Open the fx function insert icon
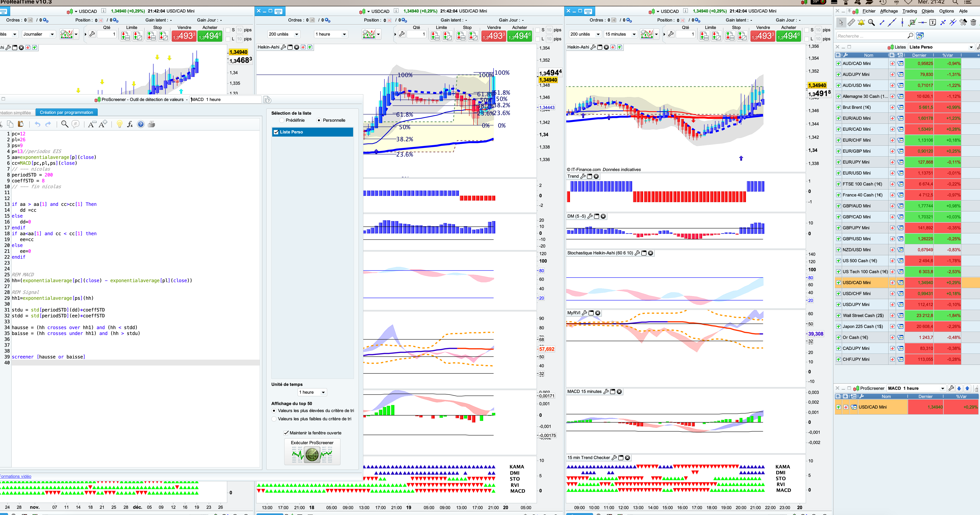 pos(130,124)
